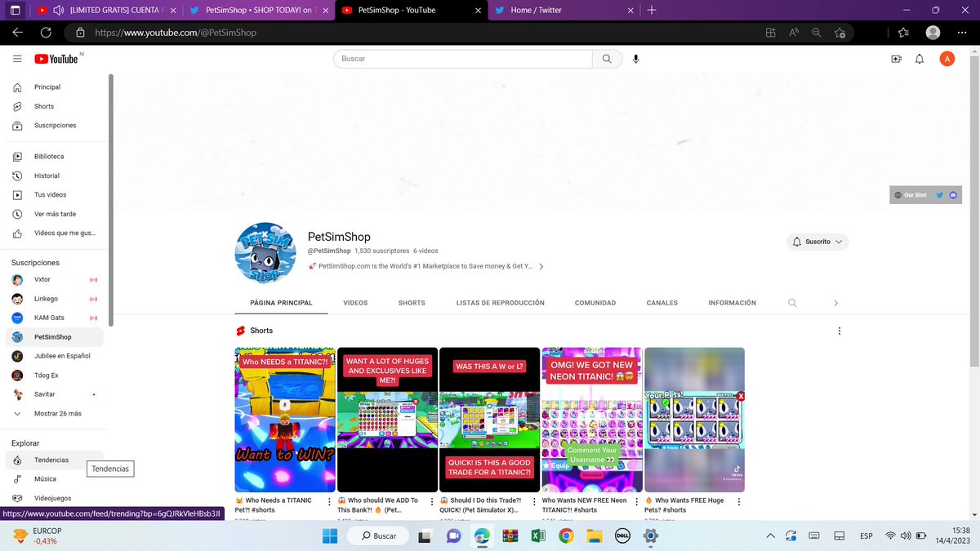This screenshot has height=551, width=980.
Task: Open Tus videos in the sidebar
Action: coord(54,195)
